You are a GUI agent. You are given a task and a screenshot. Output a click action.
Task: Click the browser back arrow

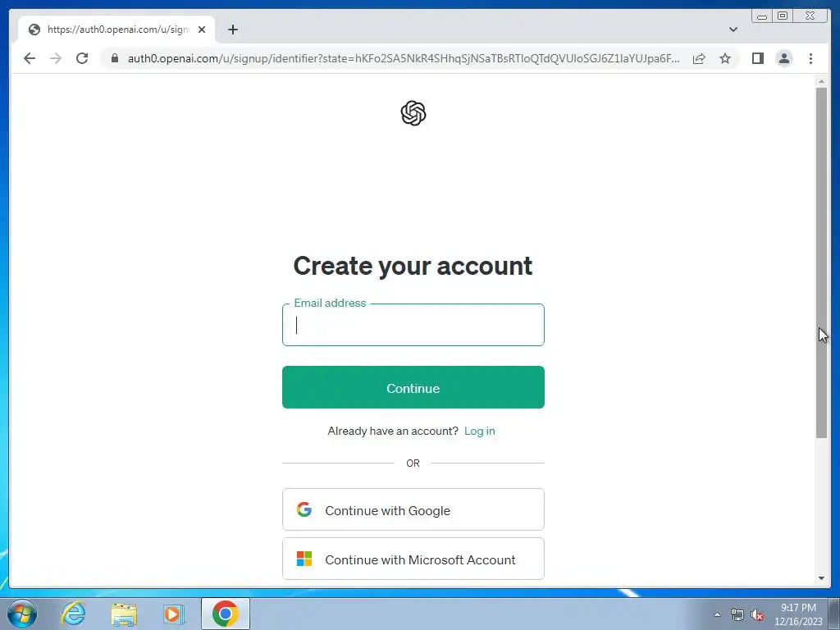pyautogui.click(x=30, y=58)
